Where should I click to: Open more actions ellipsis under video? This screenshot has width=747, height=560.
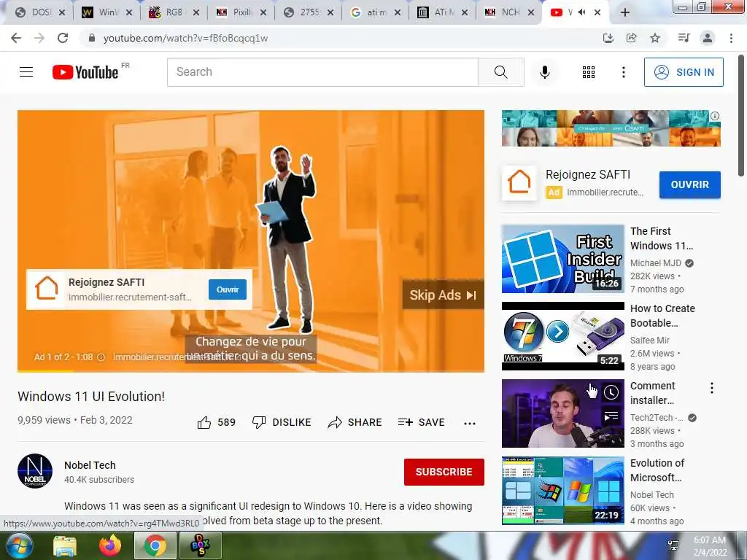pos(470,424)
